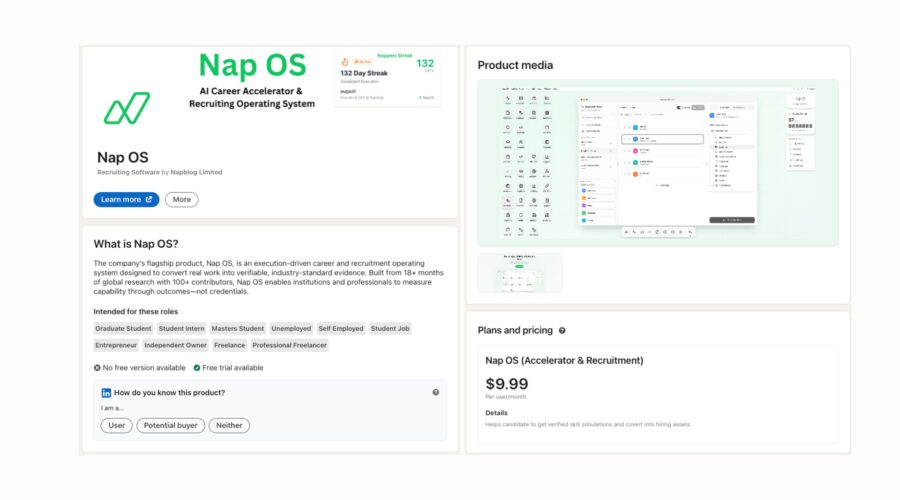Click the Student Intern role tag
This screenshot has width=900, height=500.
point(181,328)
